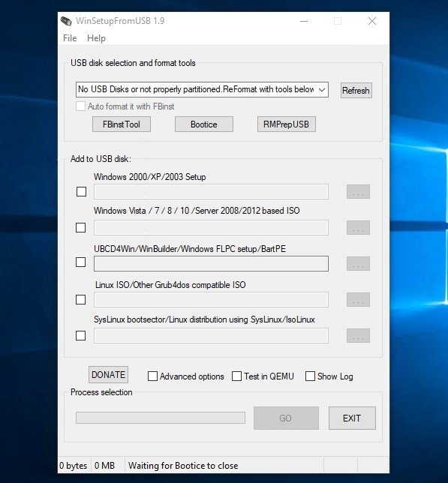Open the File menu

[70, 38]
